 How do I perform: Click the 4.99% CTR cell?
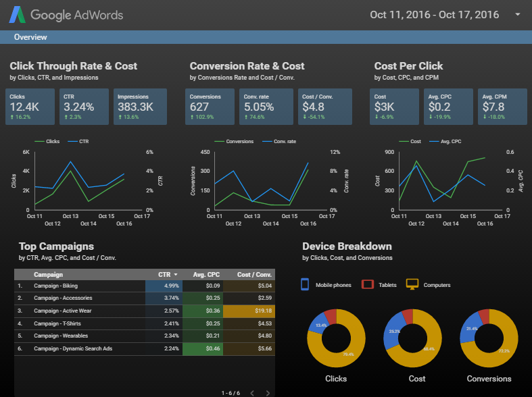pyautogui.click(x=164, y=286)
